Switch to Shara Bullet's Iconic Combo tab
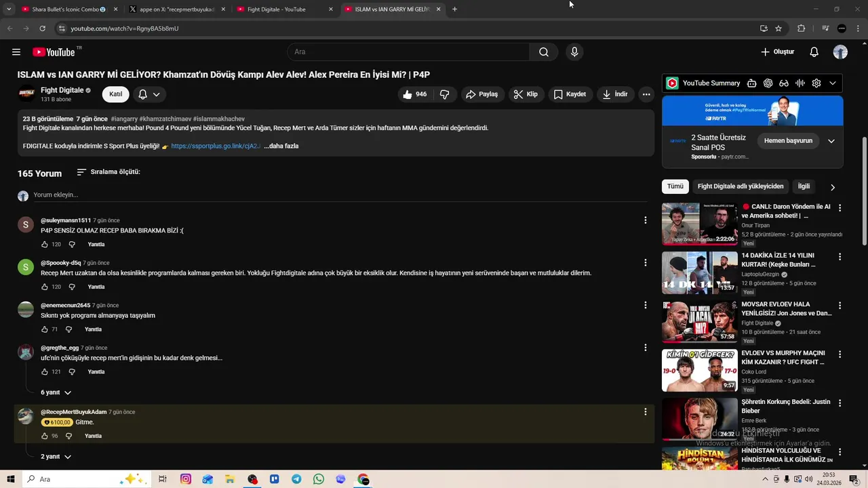 point(68,9)
